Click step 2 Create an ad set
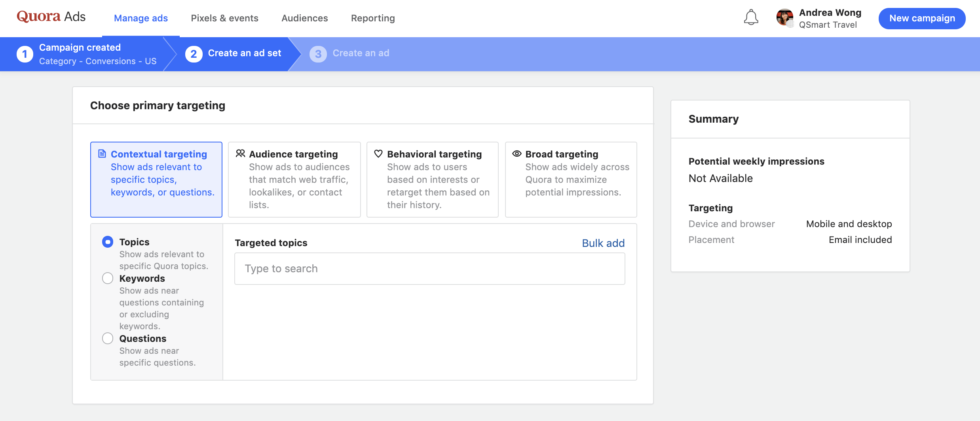The height and width of the screenshot is (421, 980). point(234,53)
